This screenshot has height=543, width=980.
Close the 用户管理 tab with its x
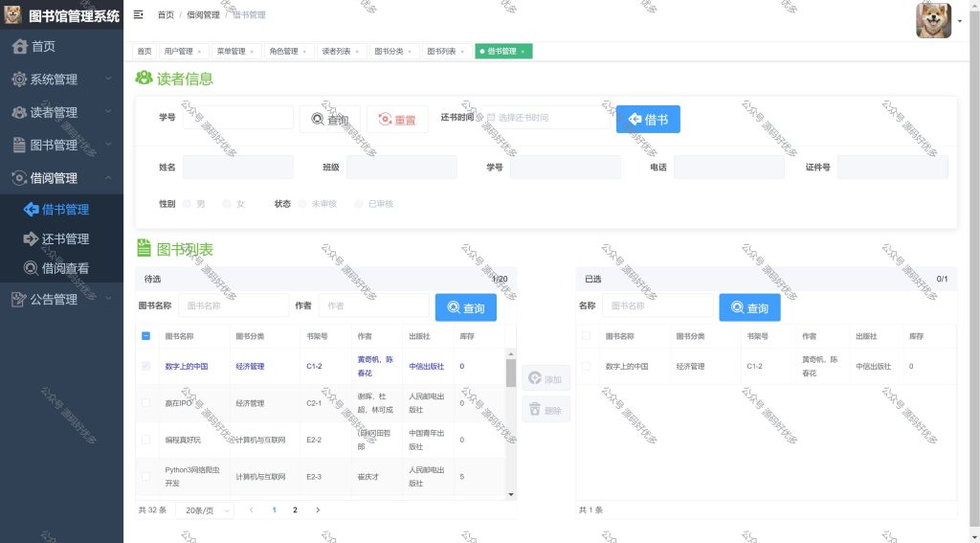[199, 52]
